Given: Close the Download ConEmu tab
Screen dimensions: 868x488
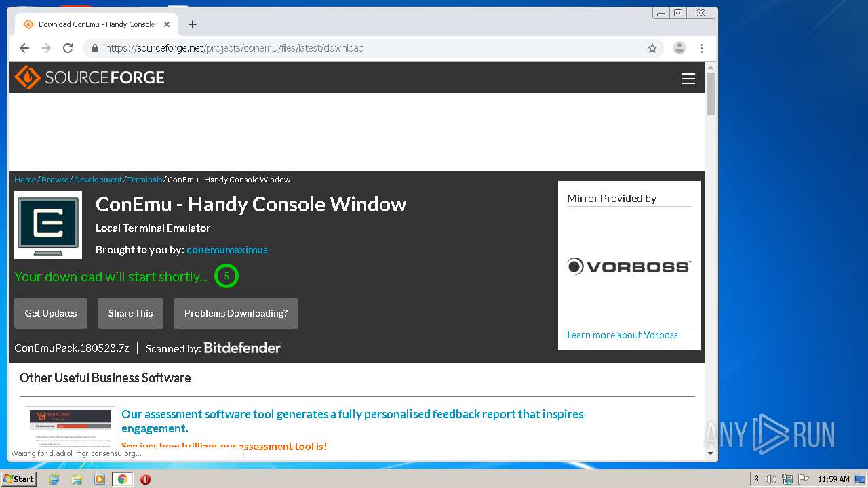Looking at the screenshot, I should point(167,24).
